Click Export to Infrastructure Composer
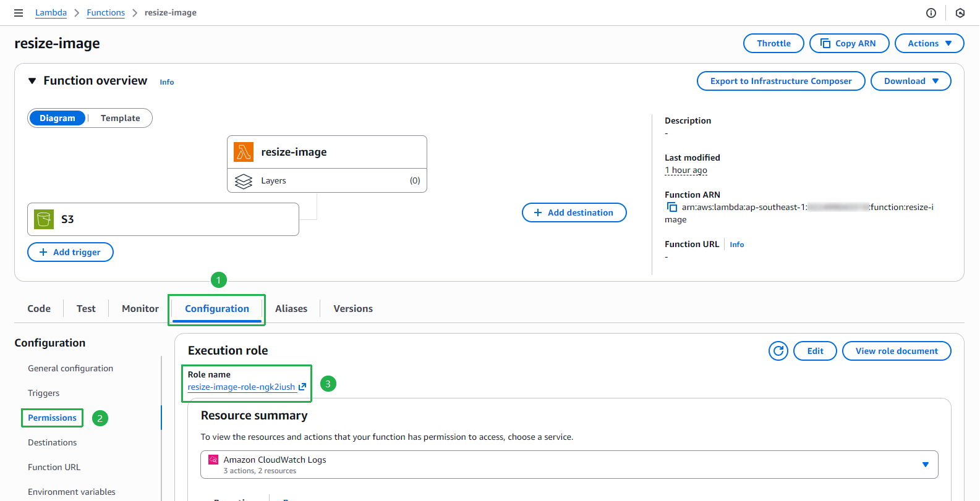This screenshot has height=501, width=980. point(781,81)
